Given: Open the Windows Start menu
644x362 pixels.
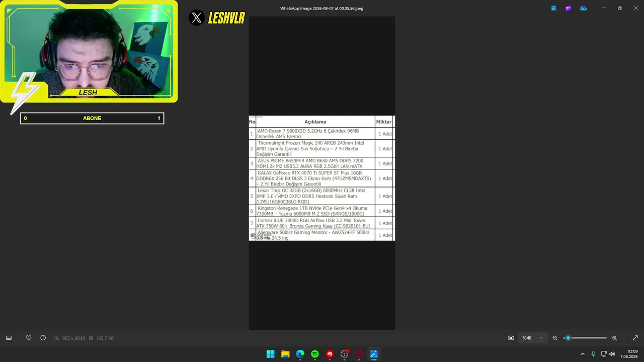Looking at the screenshot, I should click(270, 354).
